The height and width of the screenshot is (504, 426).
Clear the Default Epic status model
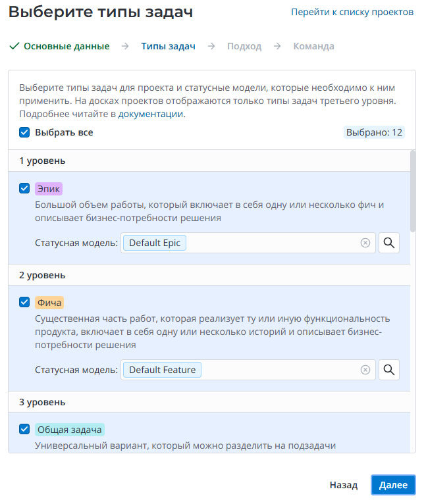click(x=365, y=243)
